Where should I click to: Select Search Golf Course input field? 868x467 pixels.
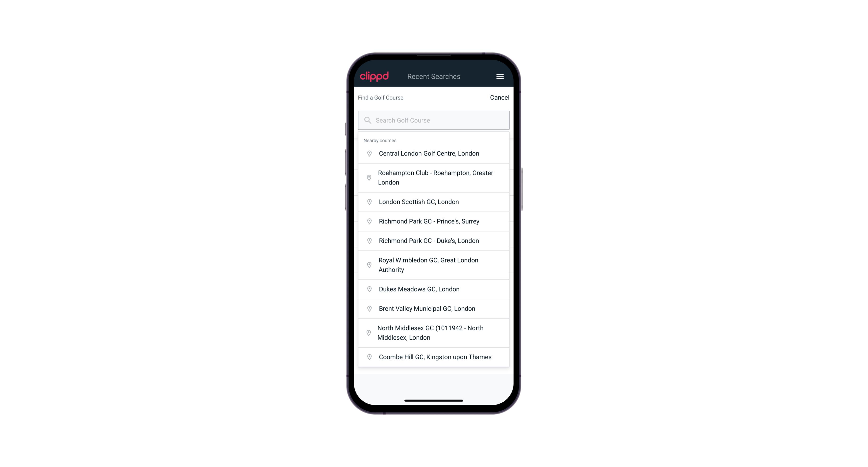[x=434, y=120]
